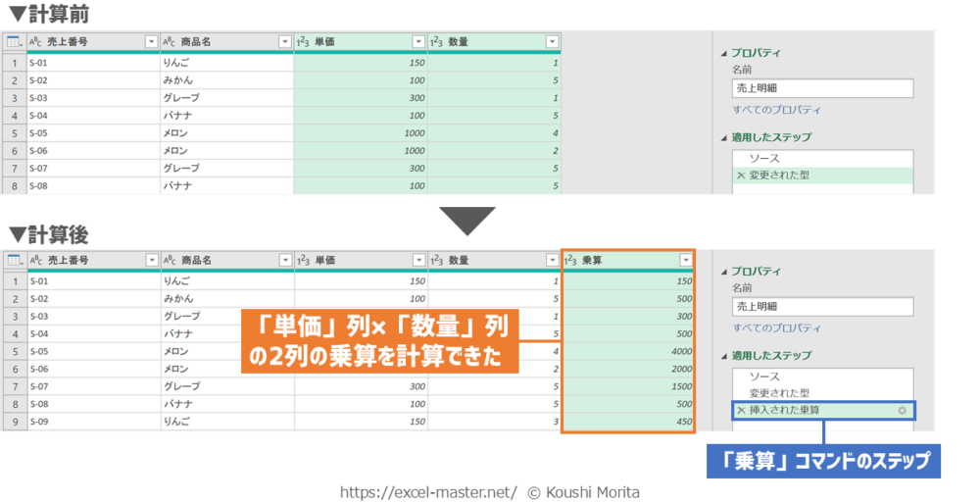Click すべてのプロパティ link in 計算前 panel

[x=776, y=110]
